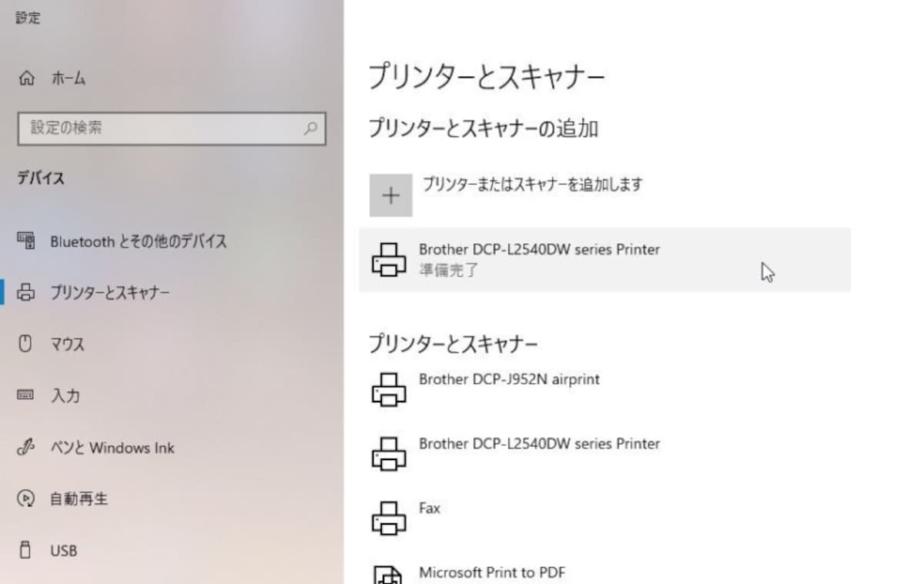This screenshot has height=584, width=924.
Task: Click the Fax device icon
Action: point(389,518)
